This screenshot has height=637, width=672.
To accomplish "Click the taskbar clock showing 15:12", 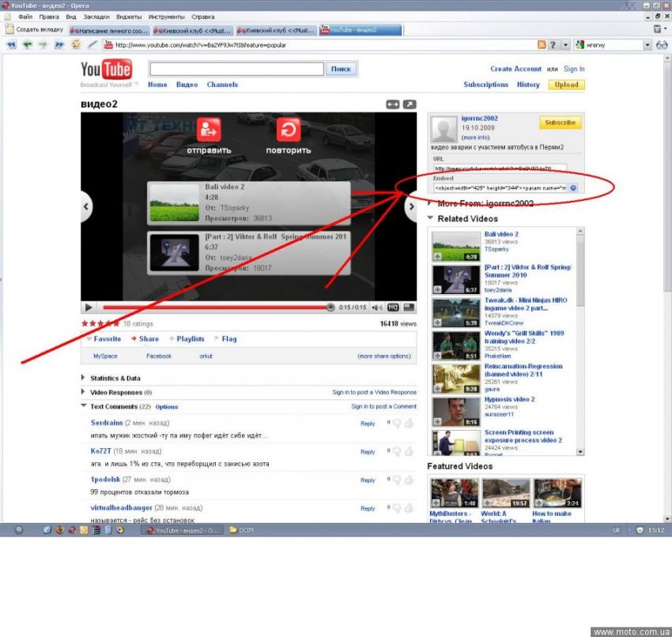I will (x=655, y=530).
